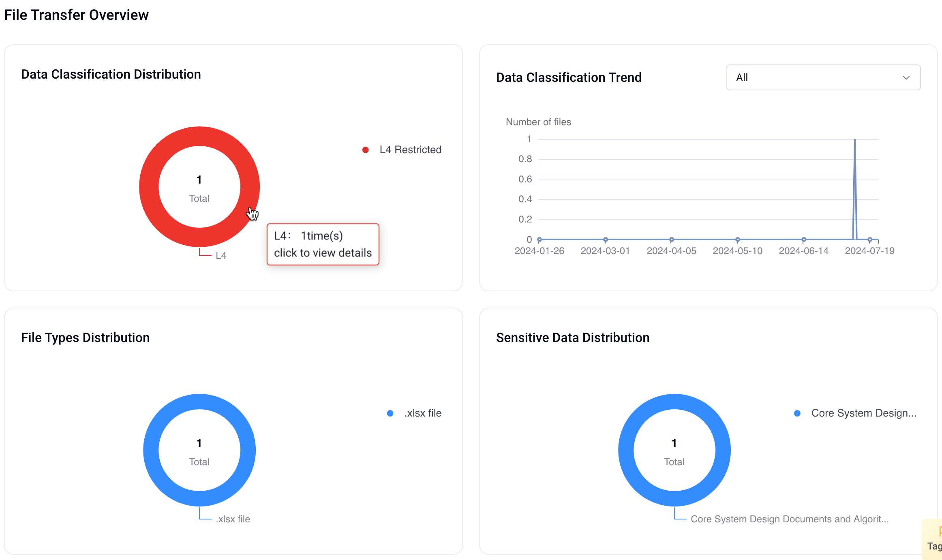
Task: Click the Total count in the classification donut
Action: pyautogui.click(x=199, y=180)
